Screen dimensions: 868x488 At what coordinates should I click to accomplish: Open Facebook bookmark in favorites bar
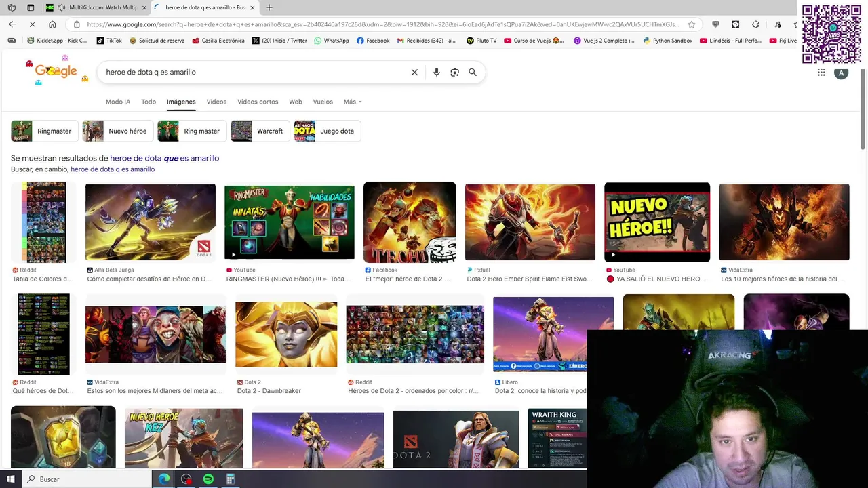(373, 41)
